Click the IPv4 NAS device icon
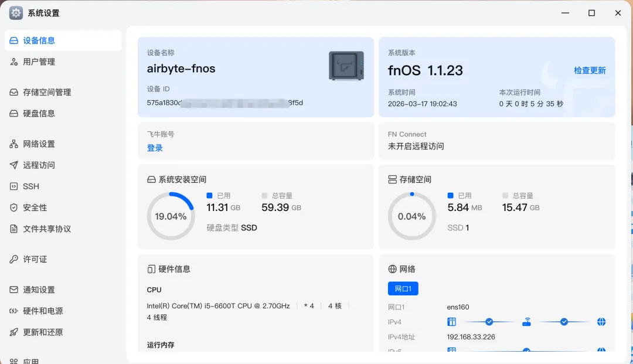The image size is (633, 364). click(x=451, y=322)
